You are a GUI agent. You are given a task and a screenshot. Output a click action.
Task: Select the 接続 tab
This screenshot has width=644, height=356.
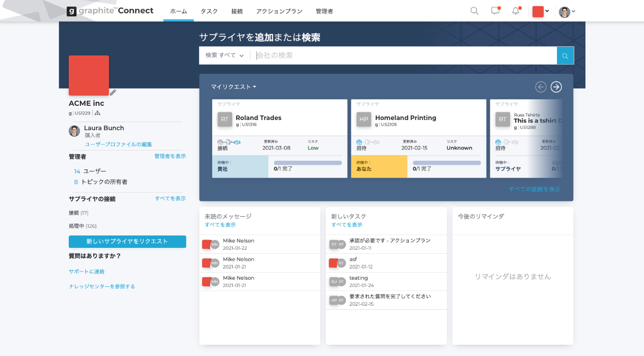(237, 11)
